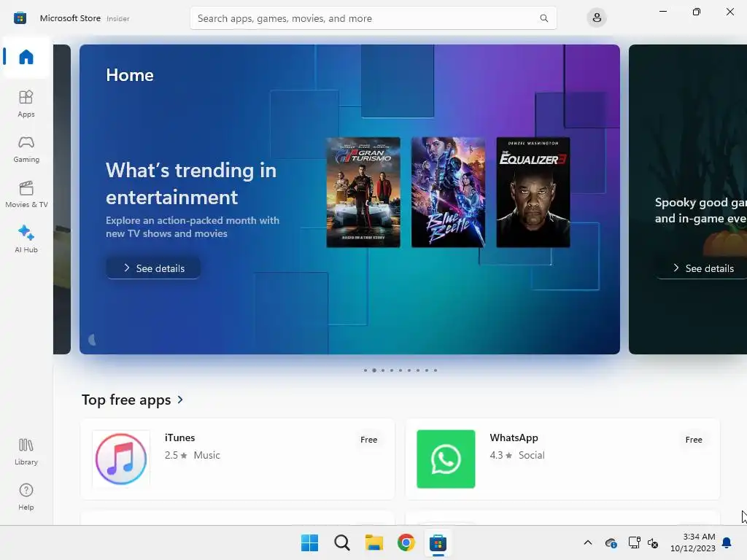Click See details for trending entertainment
747x560 pixels.
153,268
